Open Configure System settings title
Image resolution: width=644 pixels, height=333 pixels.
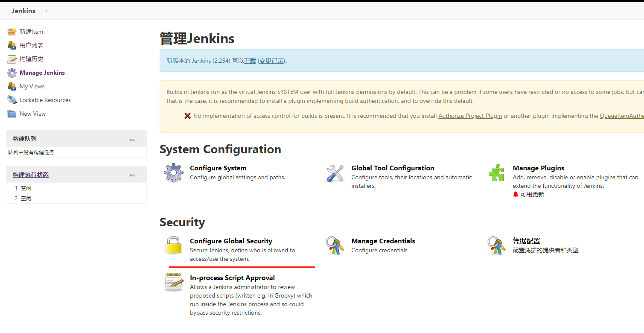218,168
